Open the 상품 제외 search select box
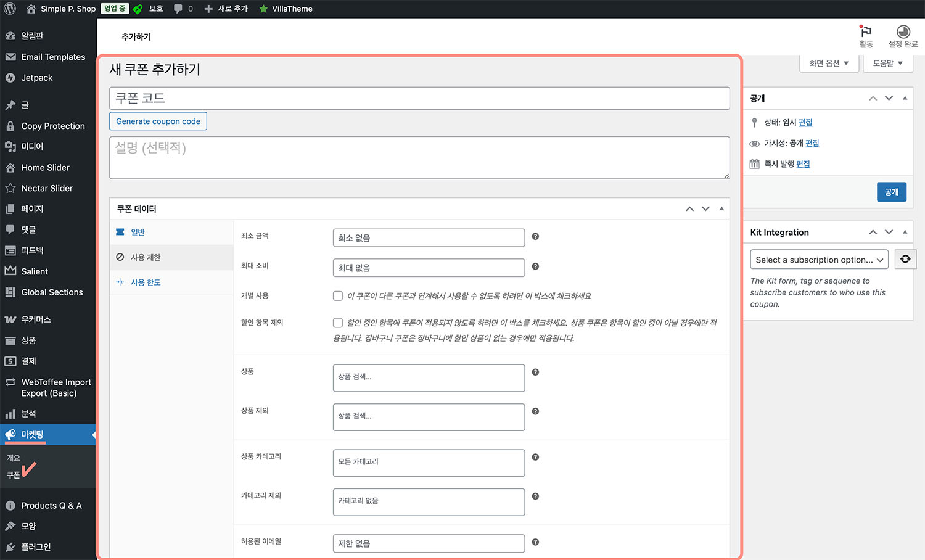The height and width of the screenshot is (560, 925). coord(429,417)
